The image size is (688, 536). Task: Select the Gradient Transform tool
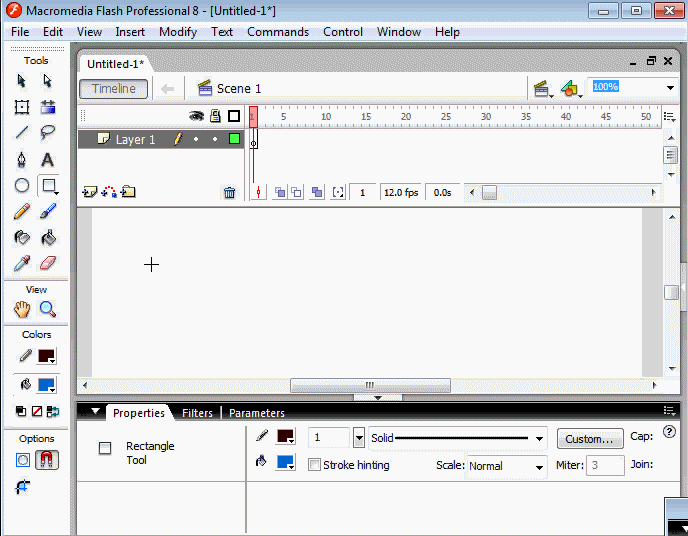click(48, 107)
